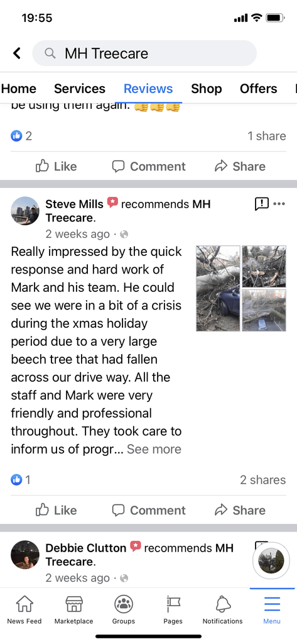Expand review text with See more
The image size is (297, 644).
click(x=154, y=449)
